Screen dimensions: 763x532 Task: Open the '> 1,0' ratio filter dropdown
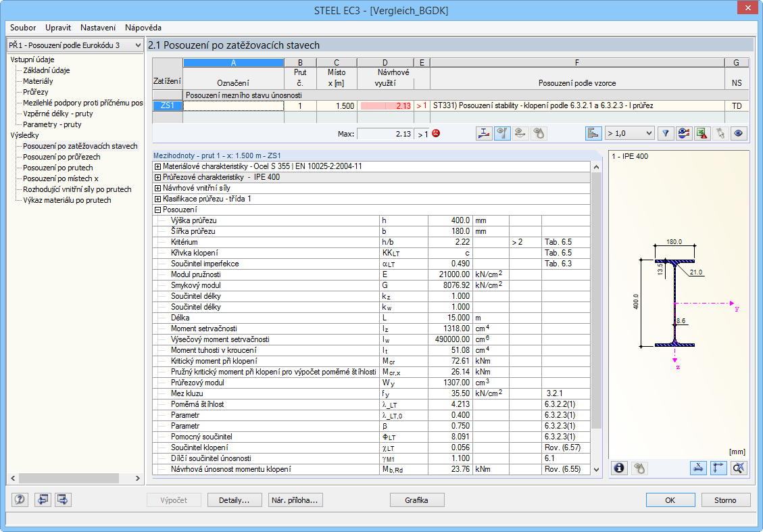[x=629, y=134]
